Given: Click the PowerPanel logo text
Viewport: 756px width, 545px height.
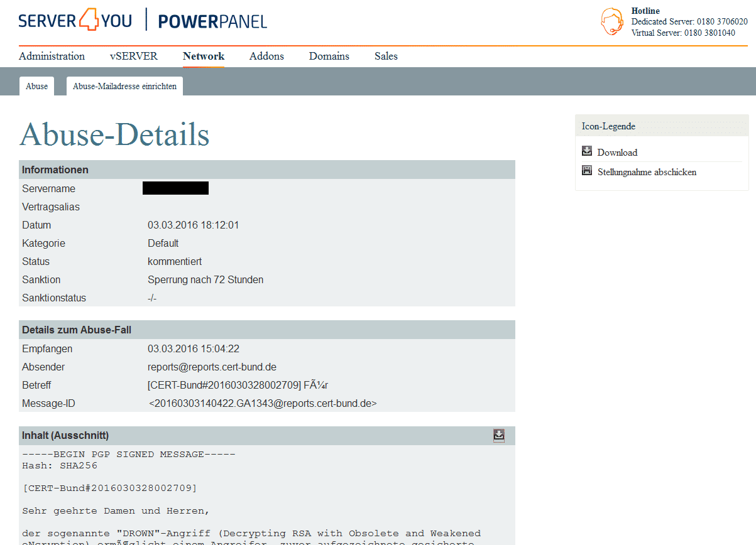Looking at the screenshot, I should point(212,21).
